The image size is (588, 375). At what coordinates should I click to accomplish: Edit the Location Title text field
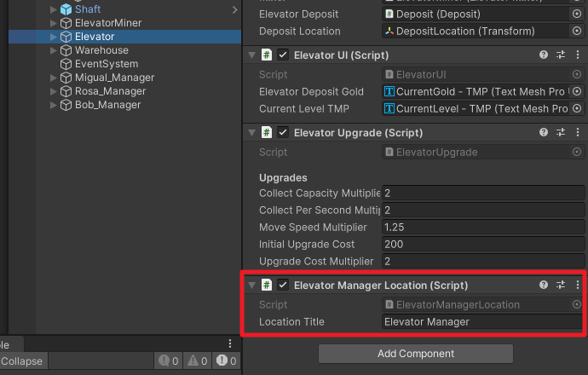click(x=483, y=322)
